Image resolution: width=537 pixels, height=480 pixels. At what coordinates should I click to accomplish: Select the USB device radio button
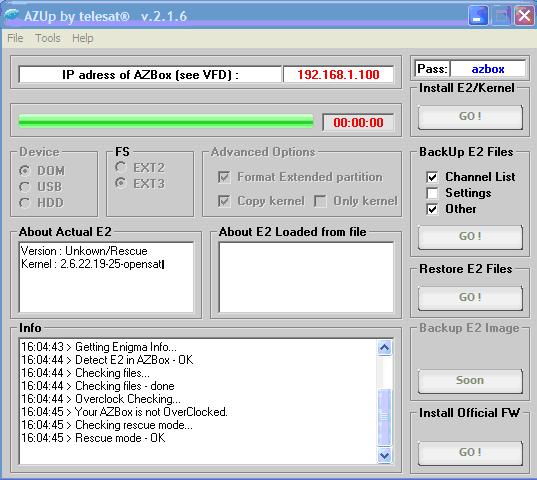tap(25, 187)
